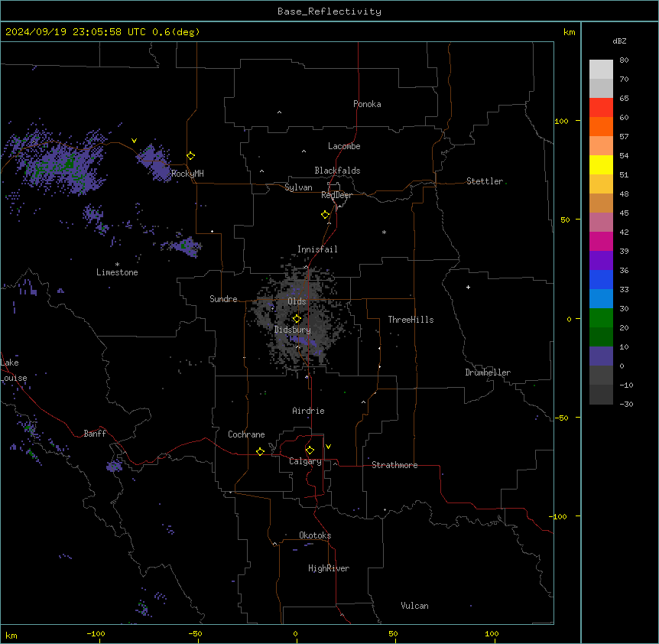Click the Cochrane label
The image size is (659, 644).
pos(246,434)
